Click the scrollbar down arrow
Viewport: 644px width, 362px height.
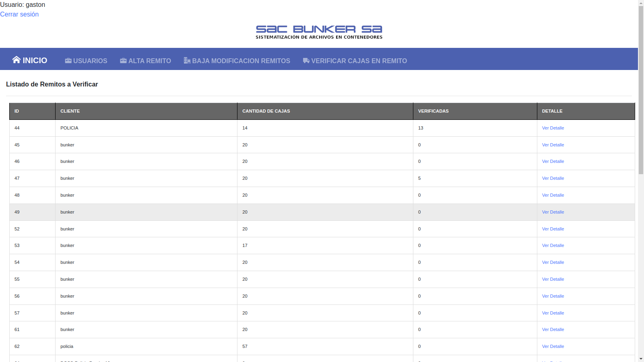click(641, 358)
